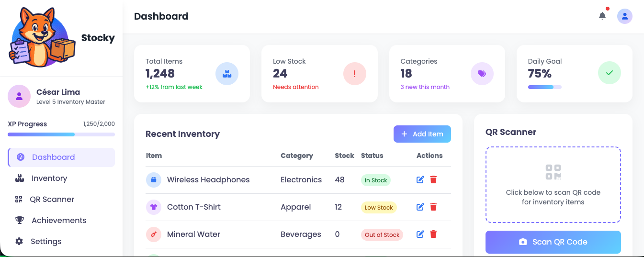Screen dimensions: 644x257
Task: Click the Total Items boxes icon
Action: 226,74
